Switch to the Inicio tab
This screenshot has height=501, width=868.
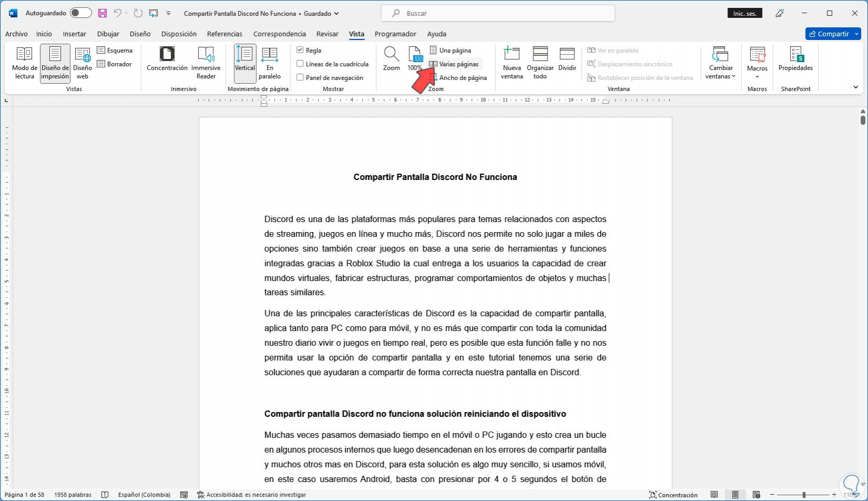click(x=44, y=34)
